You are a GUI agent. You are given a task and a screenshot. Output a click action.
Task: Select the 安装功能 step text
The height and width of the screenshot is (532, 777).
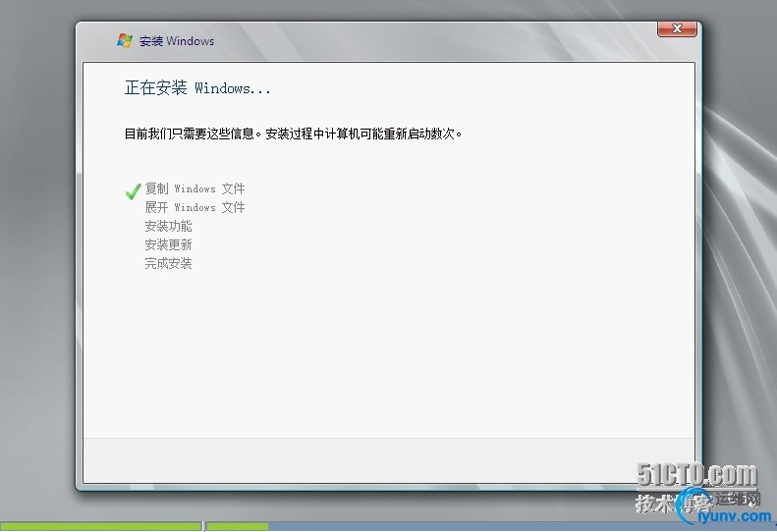click(168, 226)
